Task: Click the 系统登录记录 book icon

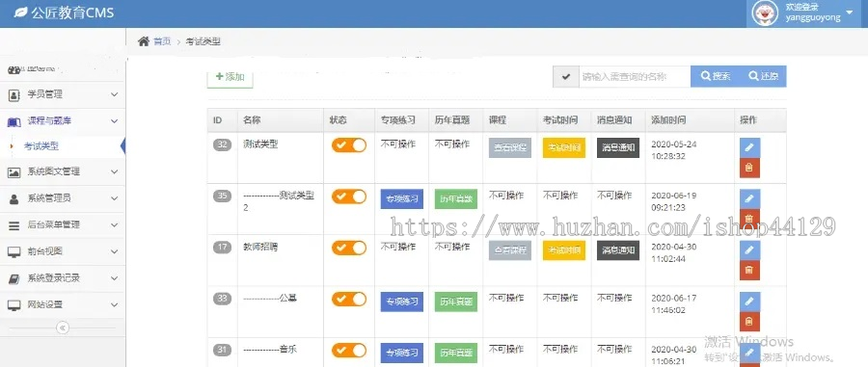Action: [14, 279]
